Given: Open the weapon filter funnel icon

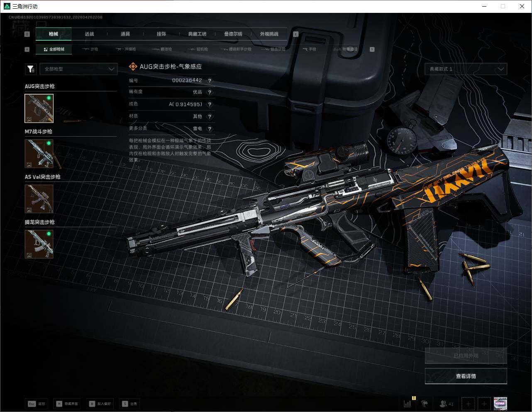Looking at the screenshot, I should point(31,69).
